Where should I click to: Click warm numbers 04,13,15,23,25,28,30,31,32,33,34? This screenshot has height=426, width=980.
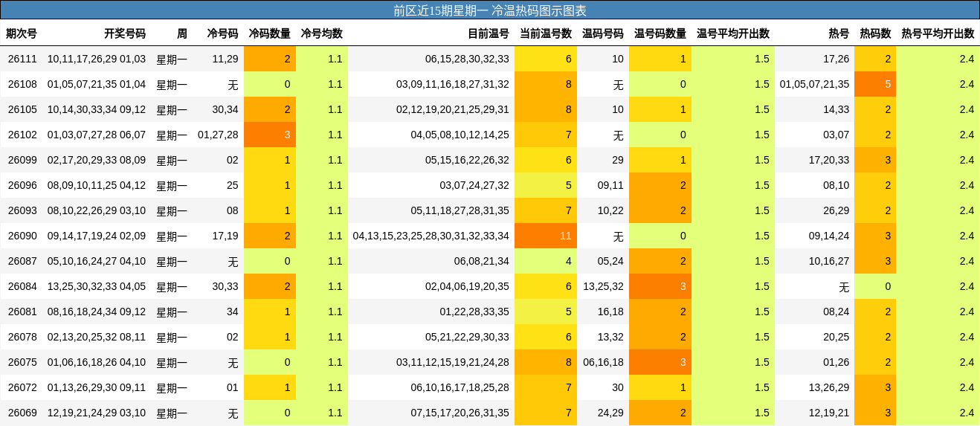431,236
